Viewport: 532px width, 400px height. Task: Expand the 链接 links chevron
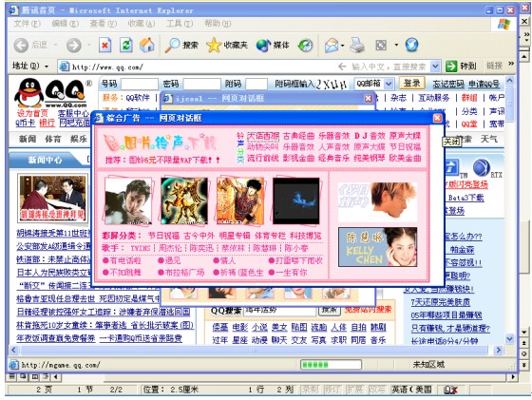pyautogui.click(x=511, y=64)
